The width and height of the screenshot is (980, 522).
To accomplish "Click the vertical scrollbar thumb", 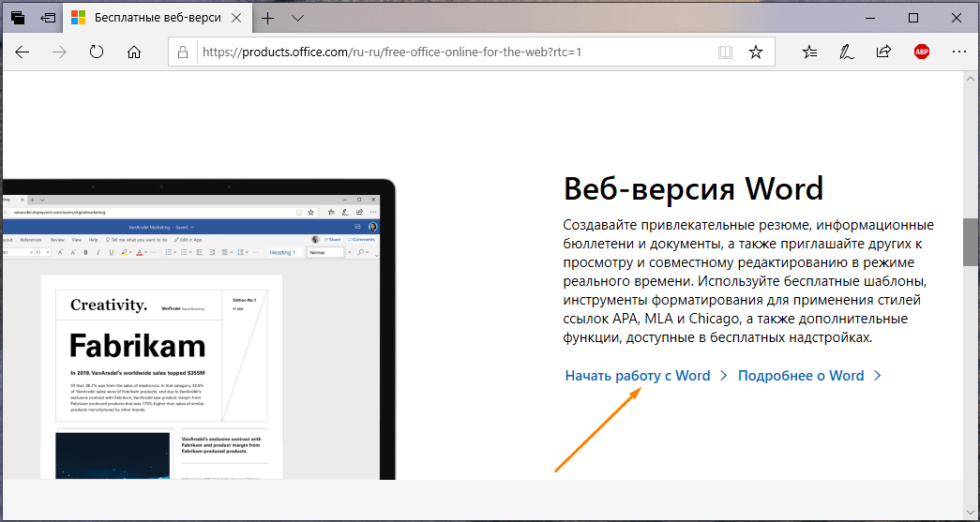I will coord(970,243).
